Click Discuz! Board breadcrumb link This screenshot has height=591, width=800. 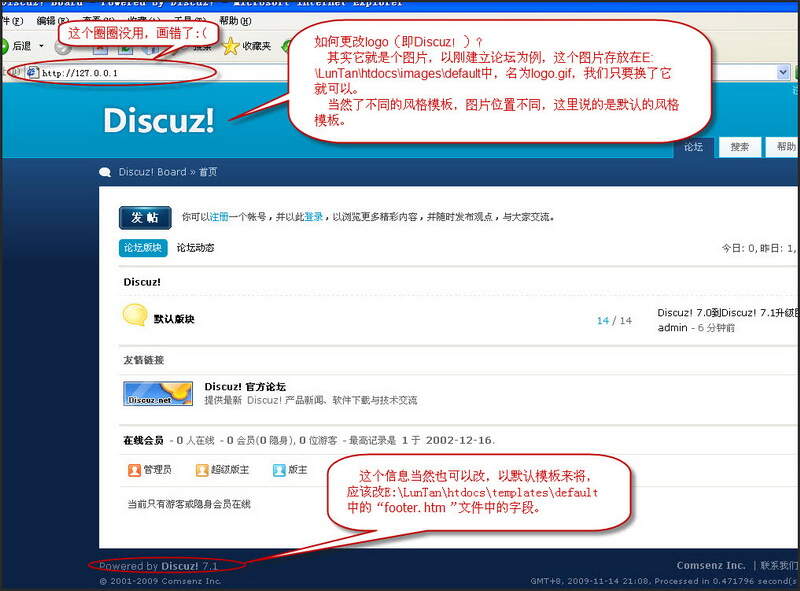click(x=152, y=172)
